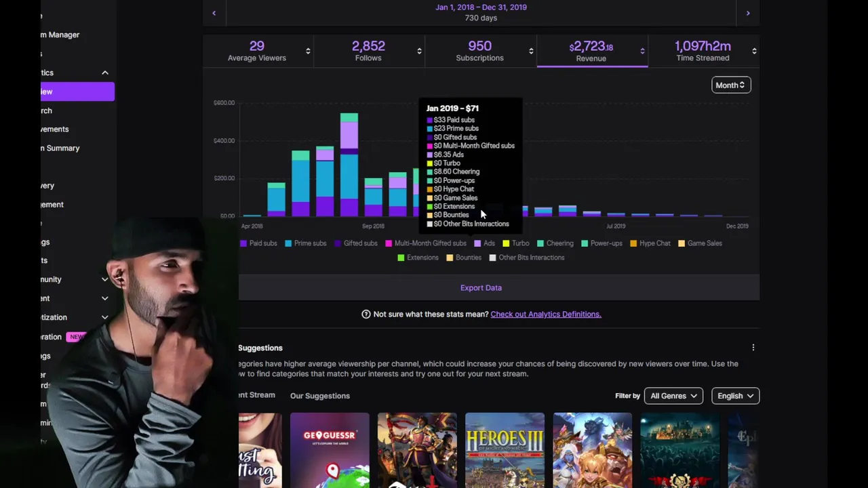The width and height of the screenshot is (868, 488).
Task: Go to previous date range arrow
Action: coord(214,13)
